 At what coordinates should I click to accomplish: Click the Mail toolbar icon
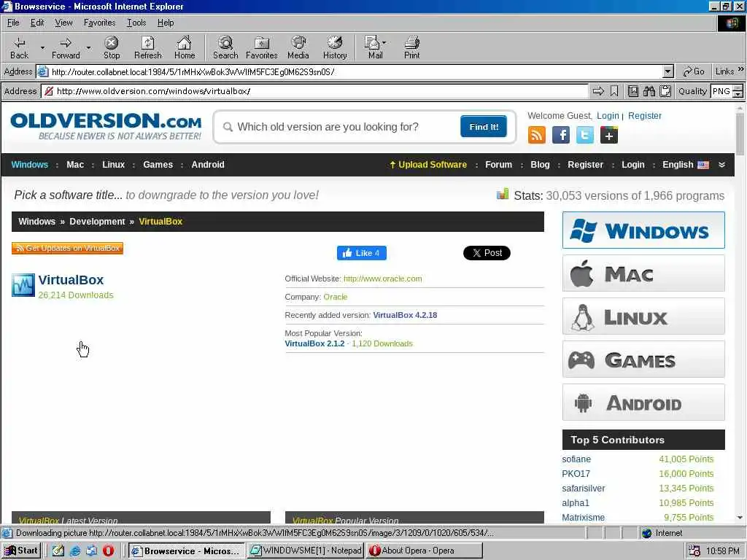(371, 43)
